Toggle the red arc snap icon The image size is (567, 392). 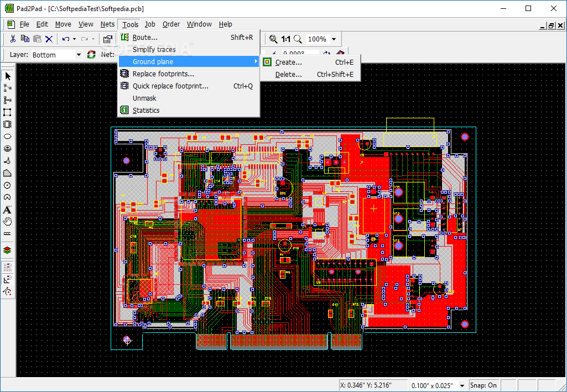click(7, 291)
